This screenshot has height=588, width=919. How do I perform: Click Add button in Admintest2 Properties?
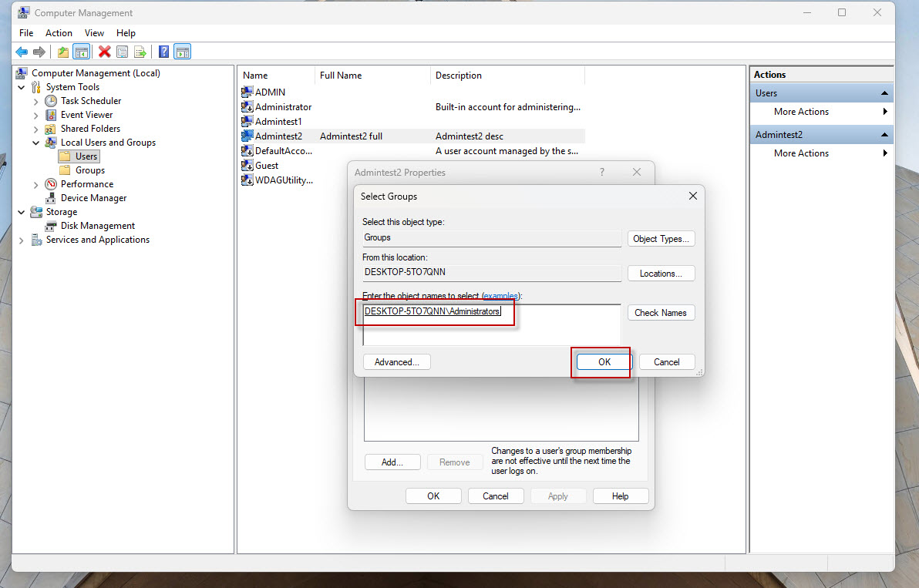(x=392, y=462)
